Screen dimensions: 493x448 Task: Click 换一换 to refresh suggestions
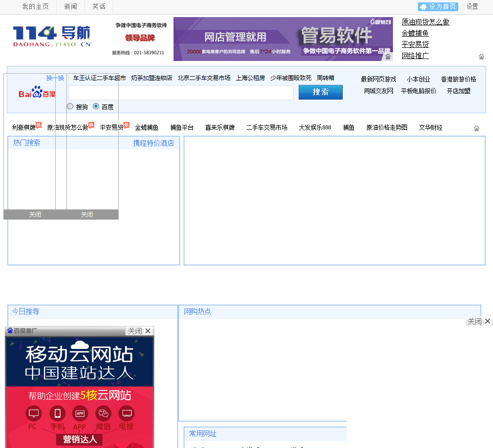click(55, 78)
